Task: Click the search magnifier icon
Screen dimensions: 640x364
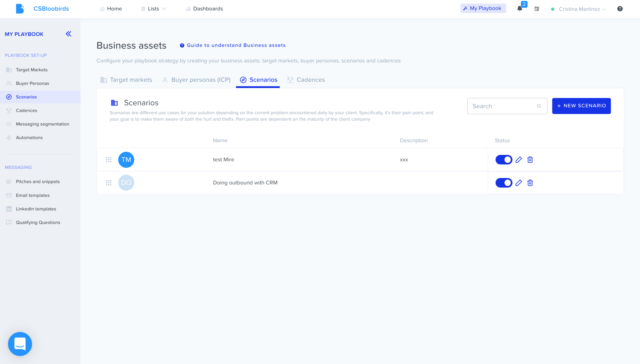Action: 539,106
